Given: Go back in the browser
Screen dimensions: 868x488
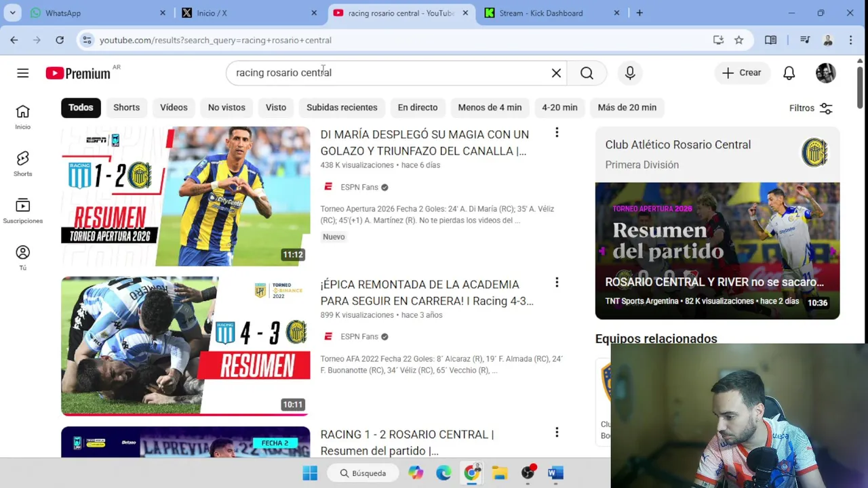Looking at the screenshot, I should click(x=14, y=40).
